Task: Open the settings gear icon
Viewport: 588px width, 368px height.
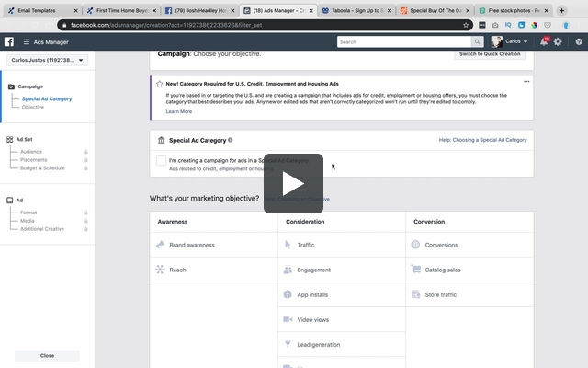Action: point(558,41)
